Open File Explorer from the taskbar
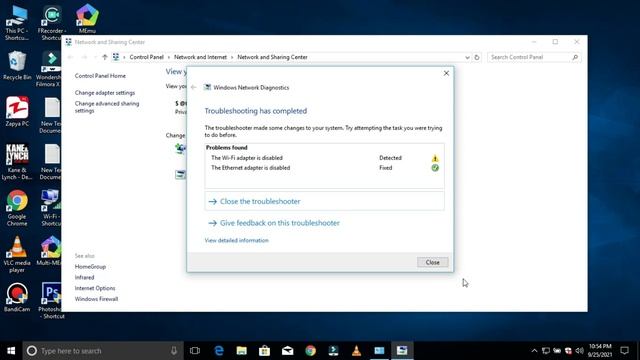Screen dimensions: 640x360 [x=242, y=351]
